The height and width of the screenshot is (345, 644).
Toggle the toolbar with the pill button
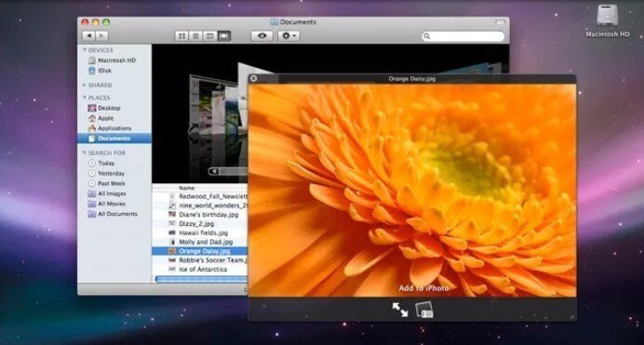tap(500, 22)
